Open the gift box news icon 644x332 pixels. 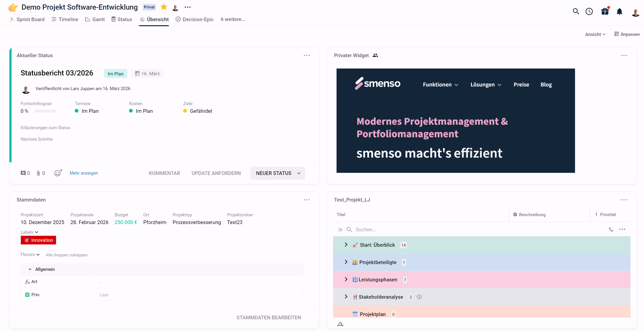[x=605, y=12]
